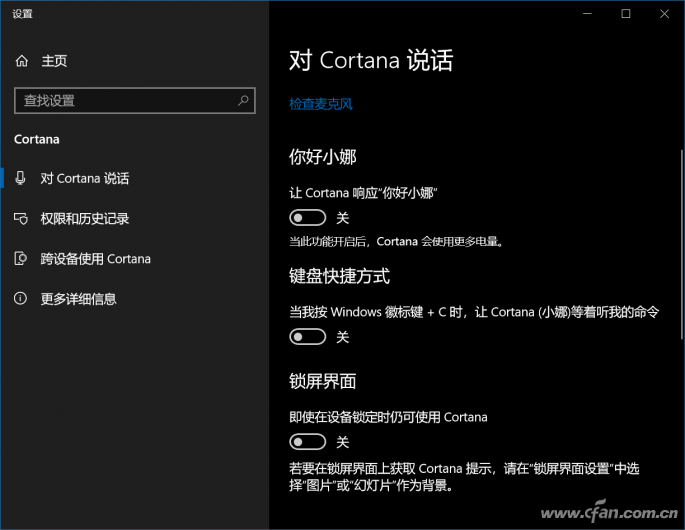The height and width of the screenshot is (530, 685).
Task: Toggle 让 Cortana 响应"你好小娜" switch
Action: pos(308,218)
